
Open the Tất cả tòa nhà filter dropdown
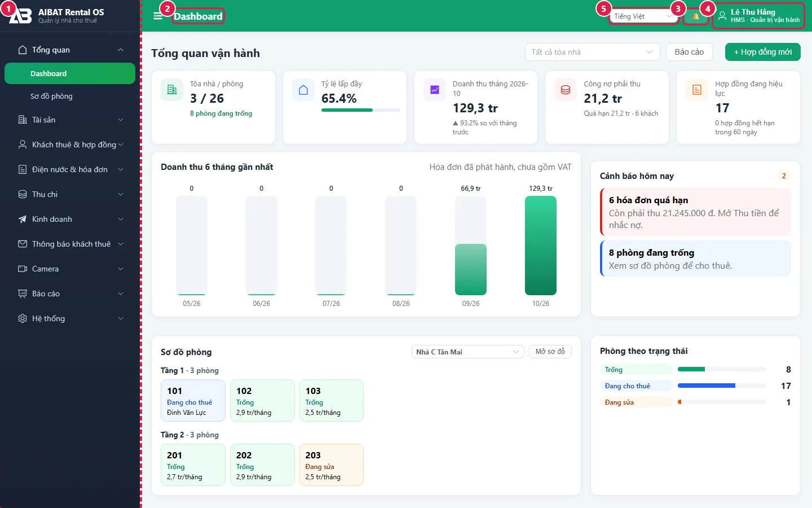click(592, 52)
